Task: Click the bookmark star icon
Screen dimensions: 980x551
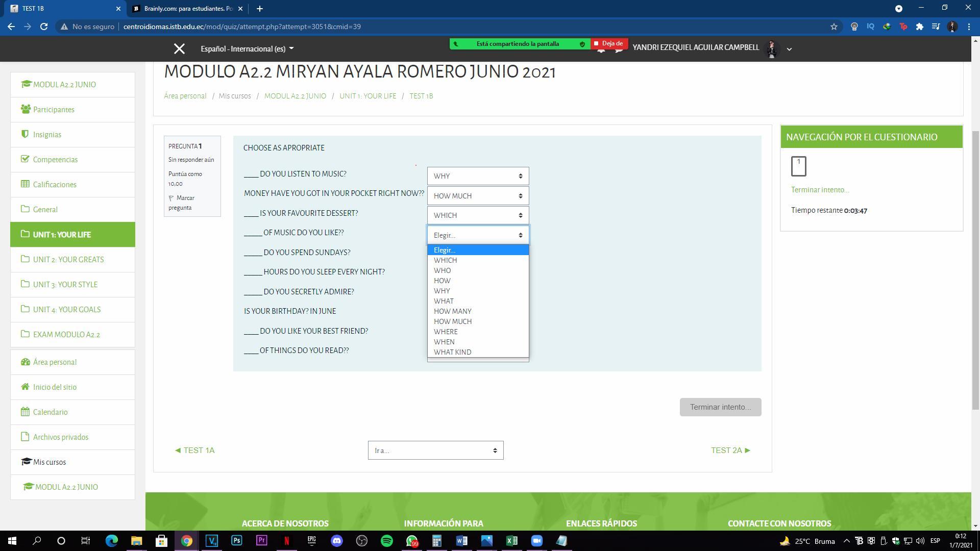Action: 834,27
